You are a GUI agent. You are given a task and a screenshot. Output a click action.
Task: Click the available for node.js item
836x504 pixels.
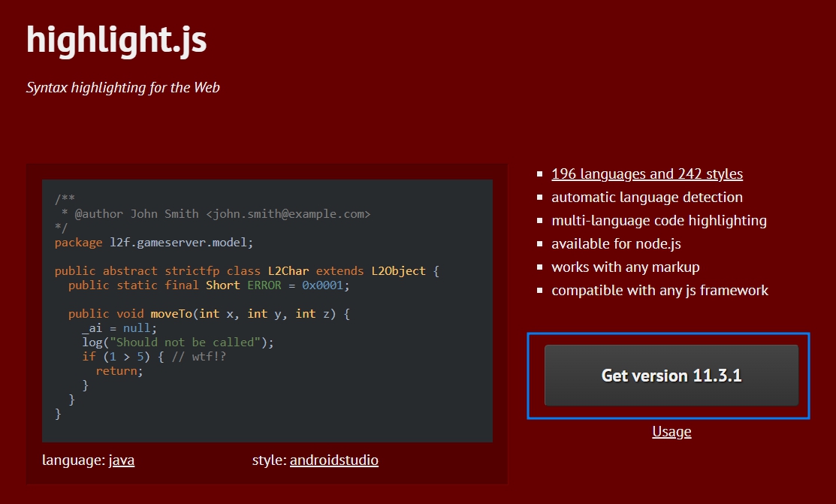616,243
